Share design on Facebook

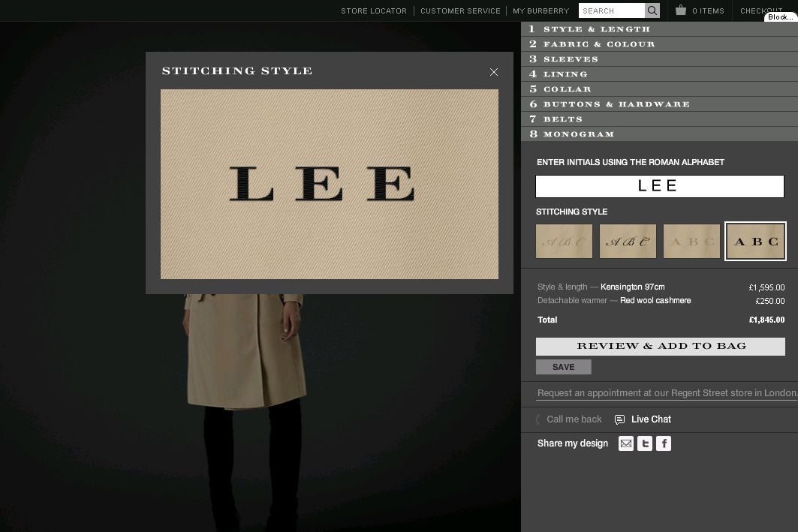664,443
